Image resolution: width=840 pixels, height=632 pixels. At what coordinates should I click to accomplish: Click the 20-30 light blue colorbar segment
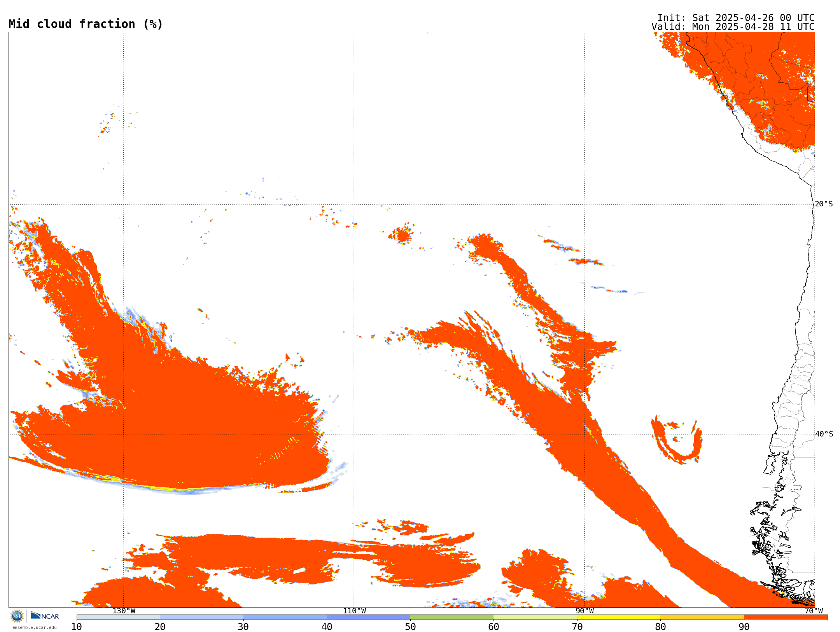click(201, 617)
